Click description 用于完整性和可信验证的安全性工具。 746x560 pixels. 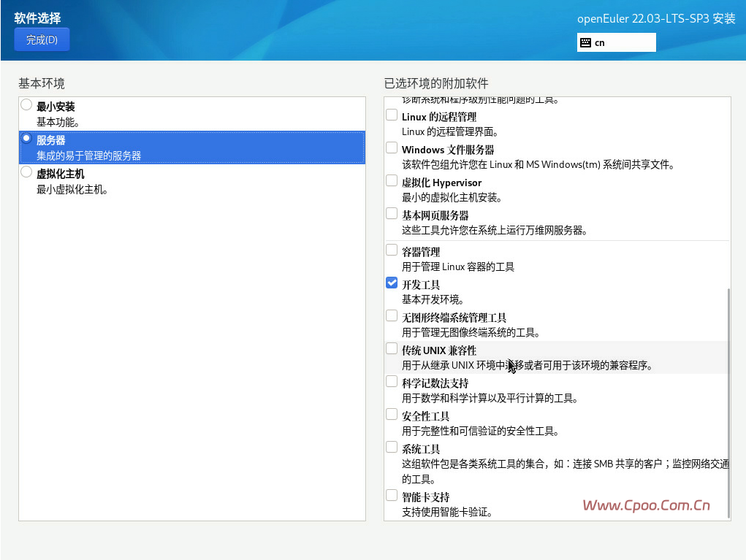click(481, 431)
